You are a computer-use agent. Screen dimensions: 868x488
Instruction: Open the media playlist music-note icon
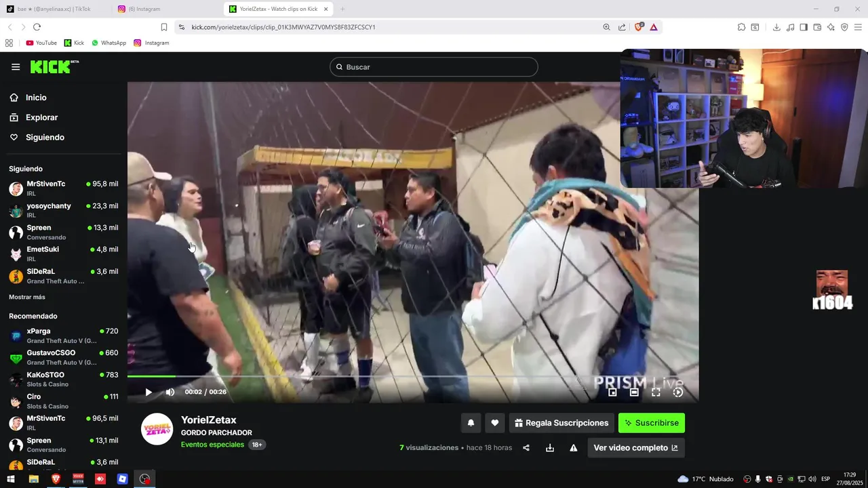click(x=790, y=27)
